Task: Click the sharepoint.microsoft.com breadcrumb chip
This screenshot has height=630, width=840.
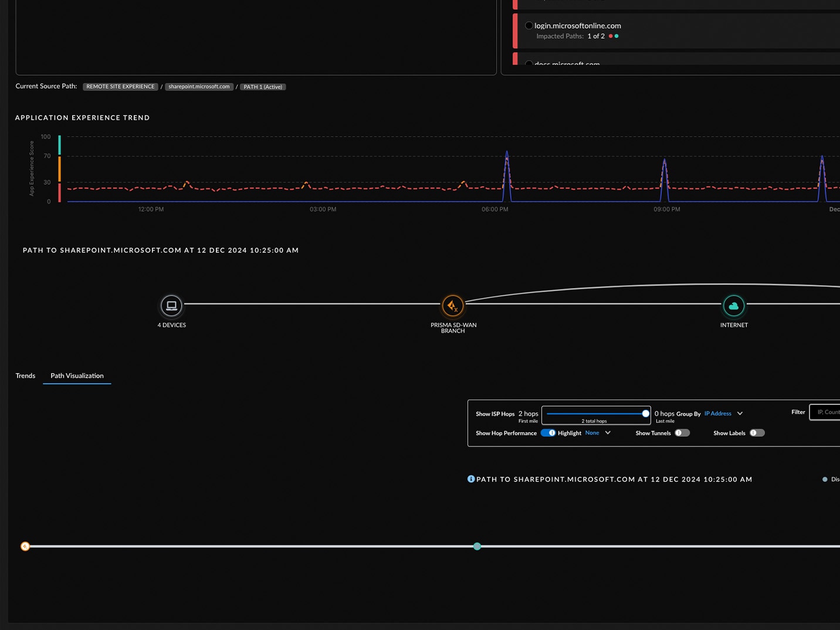Action: (x=199, y=87)
